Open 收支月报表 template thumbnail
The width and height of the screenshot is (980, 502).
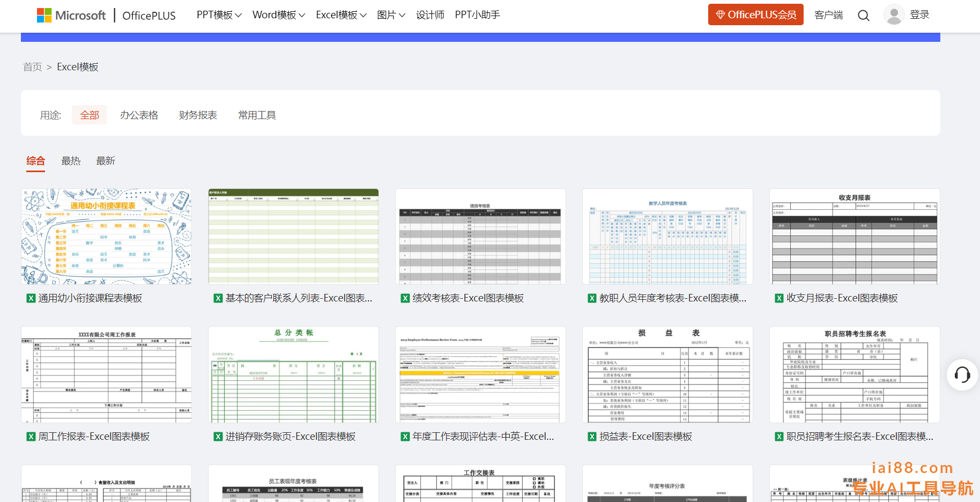(x=855, y=237)
